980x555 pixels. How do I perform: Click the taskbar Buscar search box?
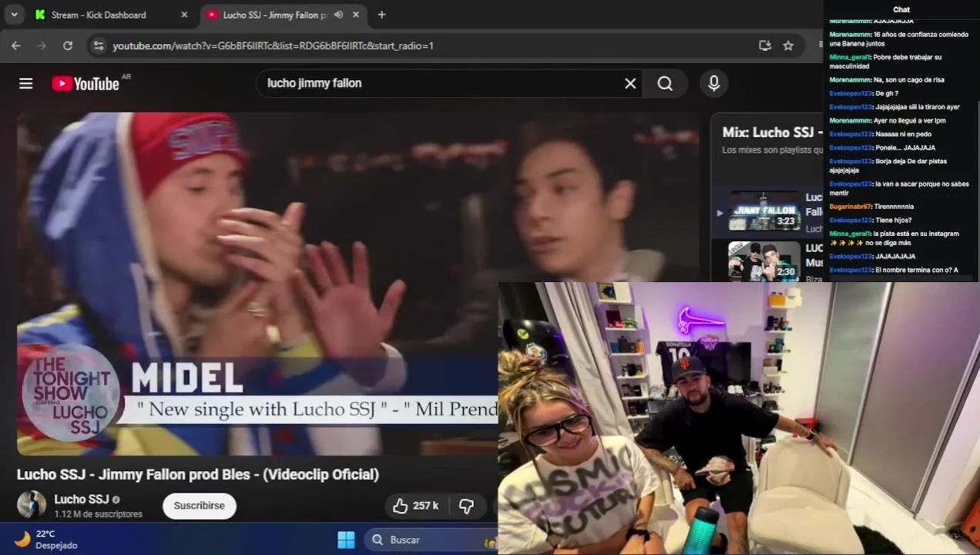pos(430,540)
